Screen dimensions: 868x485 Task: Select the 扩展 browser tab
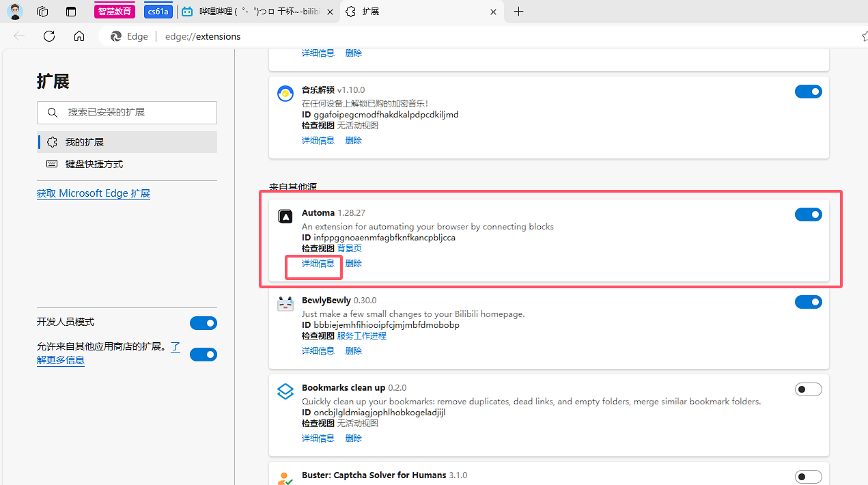(x=422, y=12)
